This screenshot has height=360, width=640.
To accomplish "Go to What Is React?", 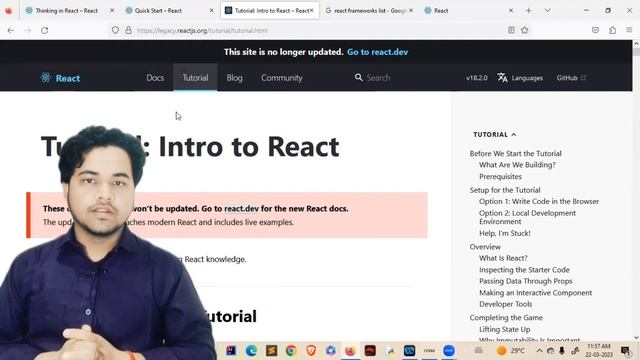I will click(x=503, y=258).
